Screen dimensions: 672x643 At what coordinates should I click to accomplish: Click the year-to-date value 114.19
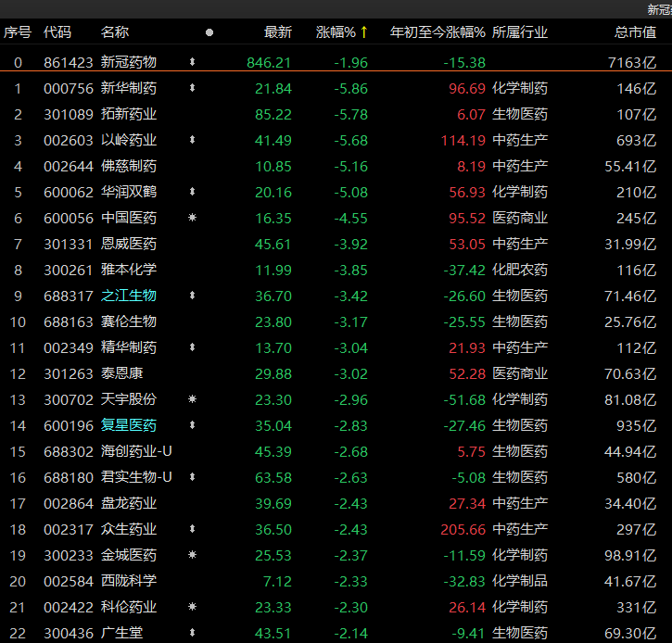coord(463,141)
